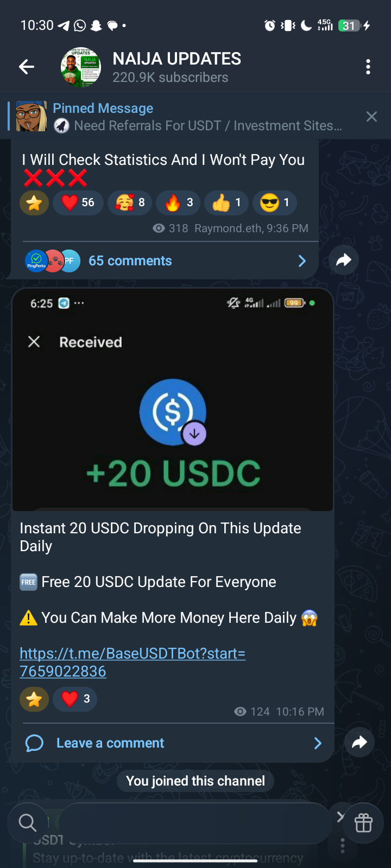Search the channel with magnifier icon

27,822
